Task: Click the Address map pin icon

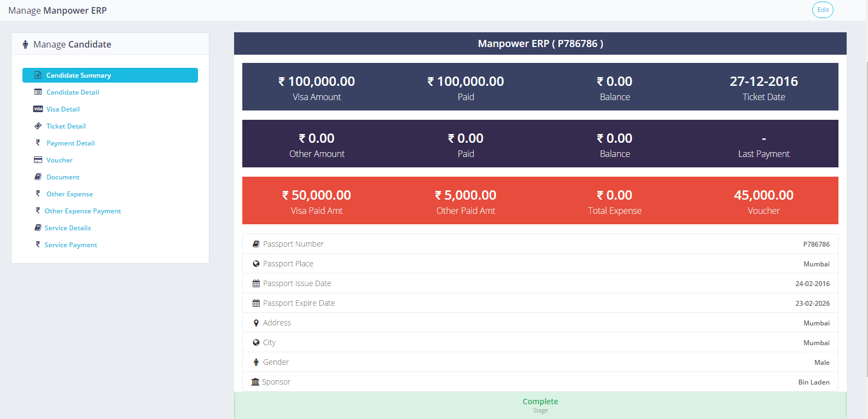Action: [256, 323]
